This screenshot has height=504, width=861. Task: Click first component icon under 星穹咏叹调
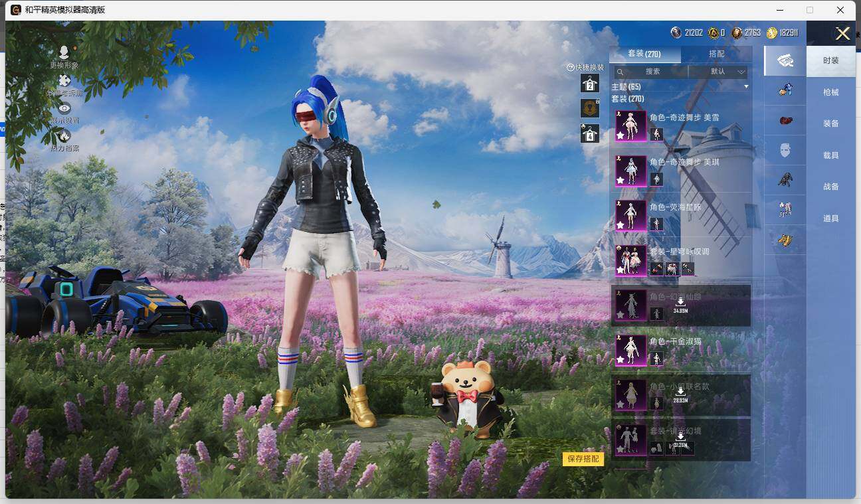pyautogui.click(x=656, y=269)
